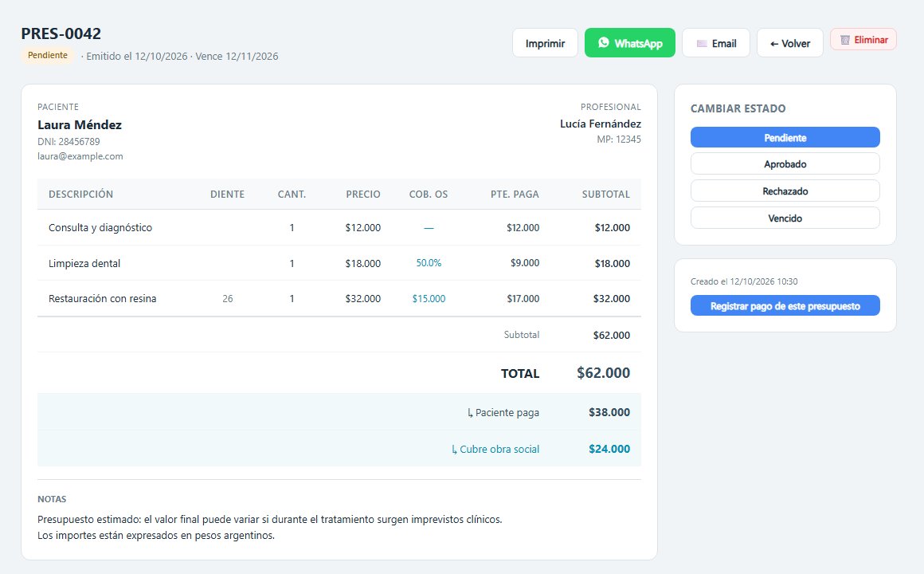924x574 pixels.
Task: Click the Imprimir button
Action: coord(545,43)
